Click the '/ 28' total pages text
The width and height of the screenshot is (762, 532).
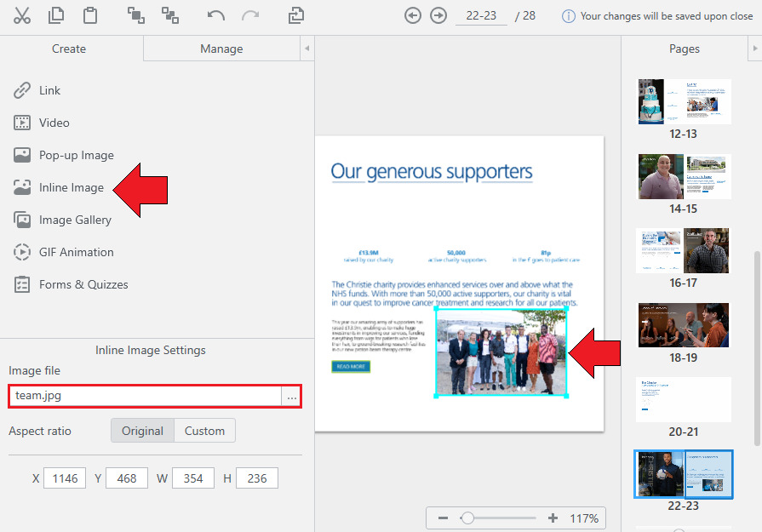tap(525, 16)
